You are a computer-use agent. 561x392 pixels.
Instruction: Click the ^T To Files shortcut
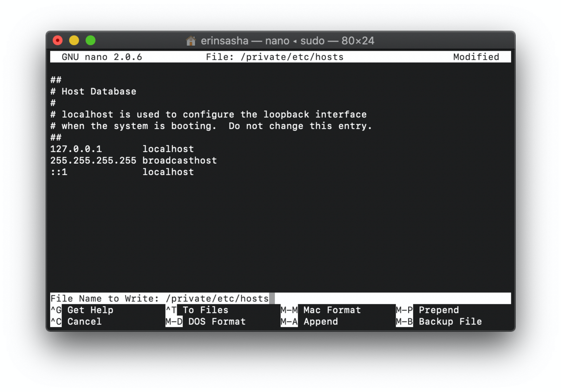point(197,310)
